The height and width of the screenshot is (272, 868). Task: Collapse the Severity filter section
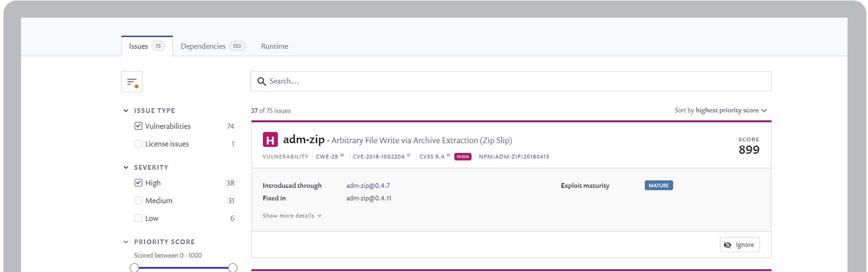tap(126, 167)
